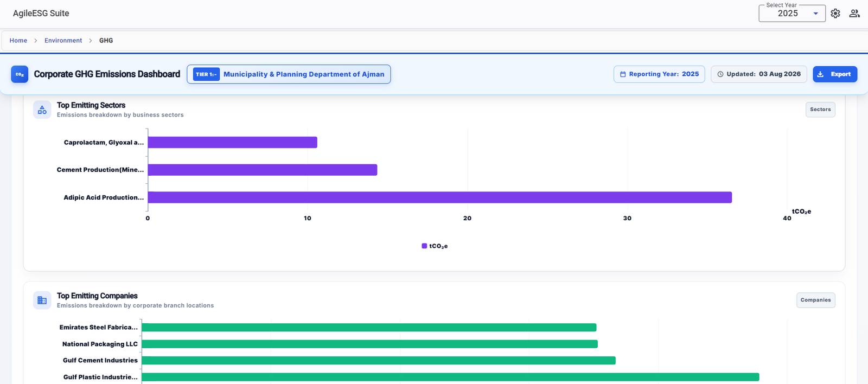This screenshot has height=384, width=868.
Task: Click the tCO₂e axis unit label
Action: [x=801, y=212]
